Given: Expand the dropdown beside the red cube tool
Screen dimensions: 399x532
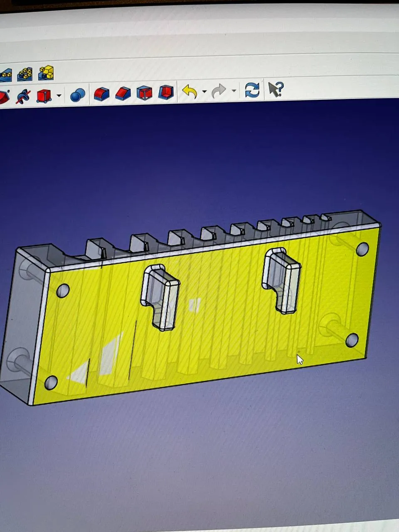Looking at the screenshot, I should tap(58, 95).
